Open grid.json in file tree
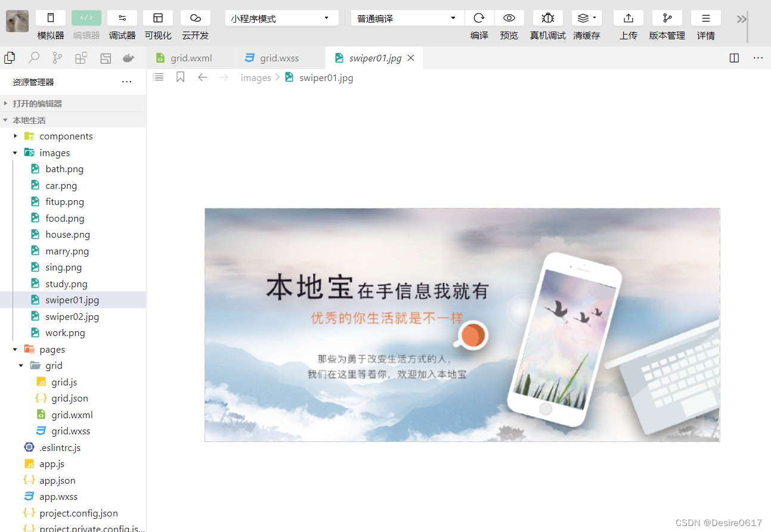 73,398
